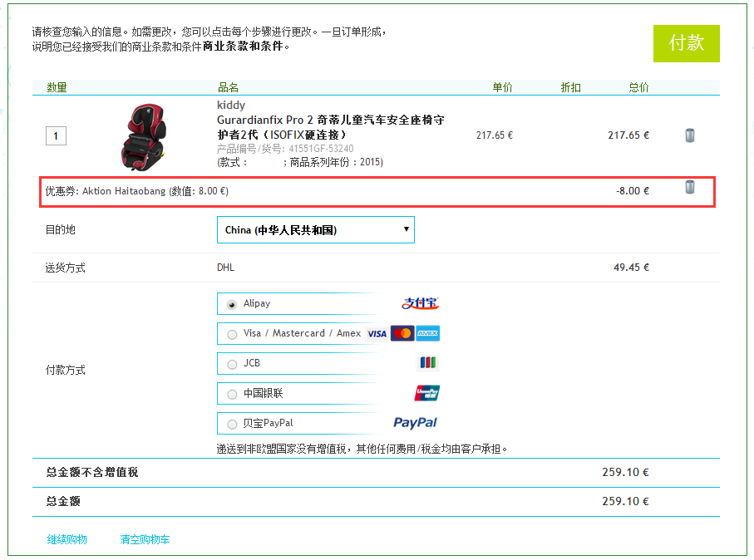Viewport: 754px width, 560px height.
Task: Click the Mastercard logo
Action: (x=402, y=334)
